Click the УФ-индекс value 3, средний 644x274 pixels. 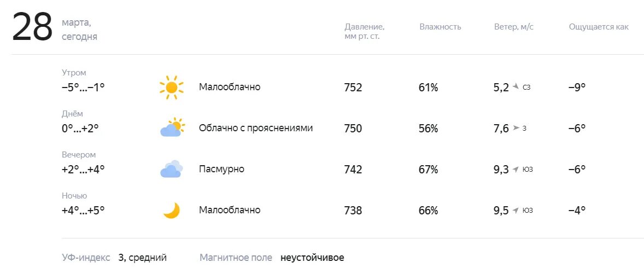coord(143,258)
